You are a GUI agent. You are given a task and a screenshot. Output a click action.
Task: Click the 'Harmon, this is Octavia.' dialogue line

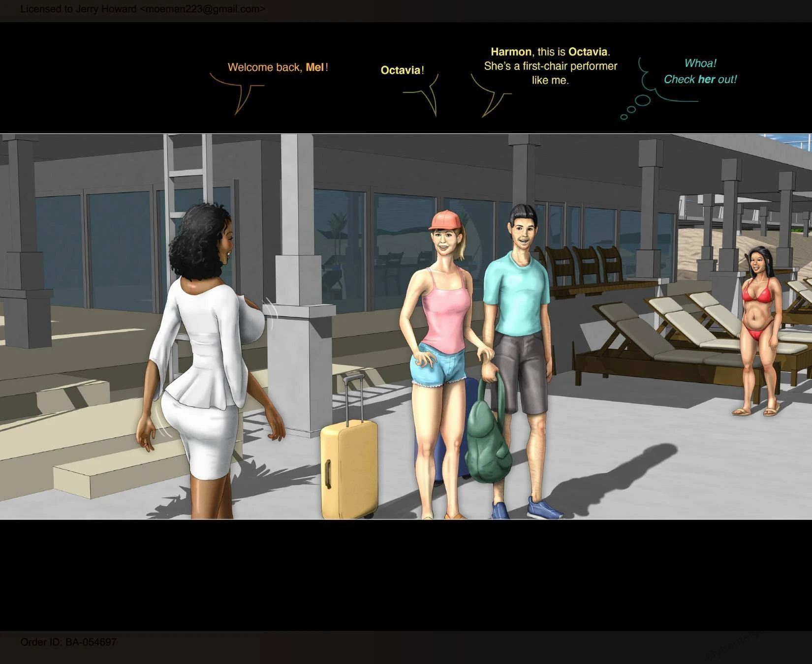[x=550, y=52]
